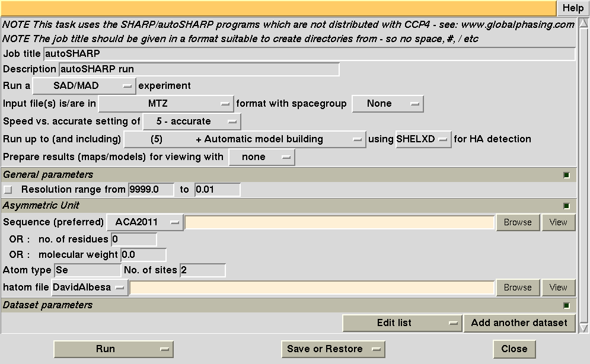Select the Sequence file path field
Image resolution: width=590 pixels, height=364 pixels.
339,223
